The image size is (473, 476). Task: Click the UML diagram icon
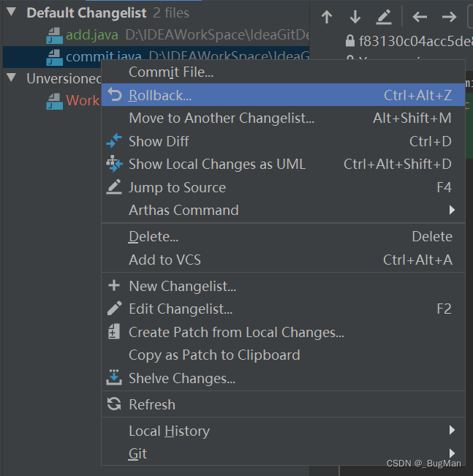coord(114,164)
